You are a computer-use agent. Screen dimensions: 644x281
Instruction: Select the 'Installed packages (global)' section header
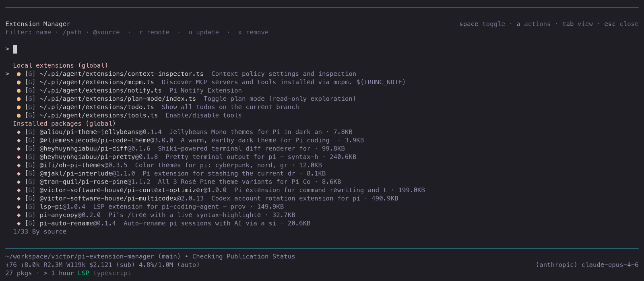pyautogui.click(x=64, y=124)
